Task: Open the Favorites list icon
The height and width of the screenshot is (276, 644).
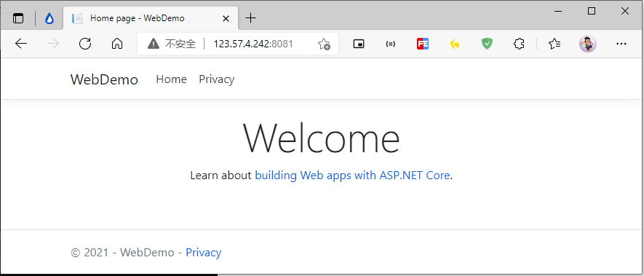Action: click(554, 44)
